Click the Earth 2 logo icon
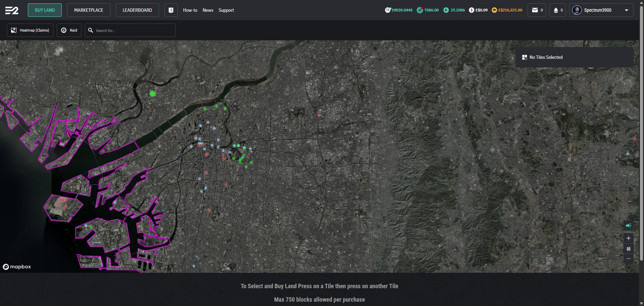This screenshot has height=306, width=644. (x=12, y=10)
